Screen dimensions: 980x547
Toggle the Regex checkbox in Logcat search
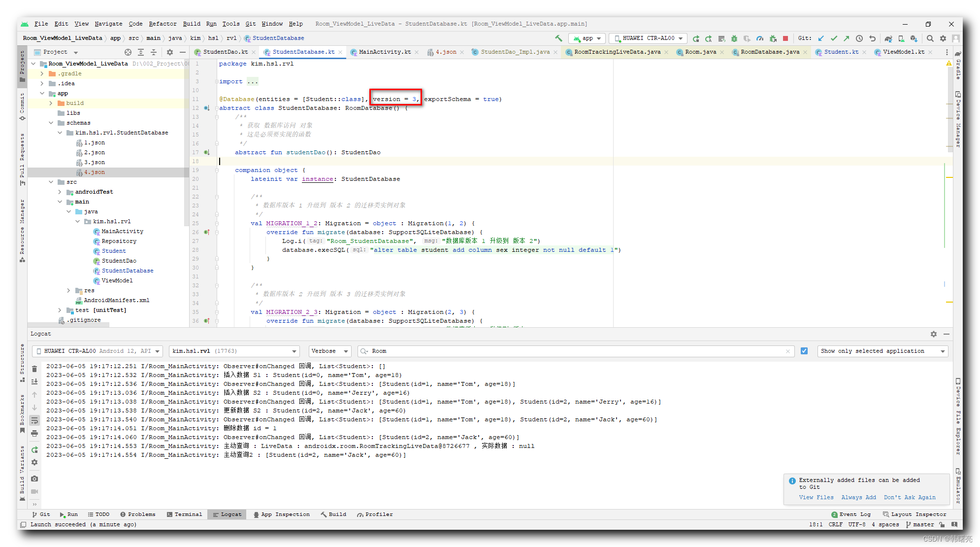804,351
